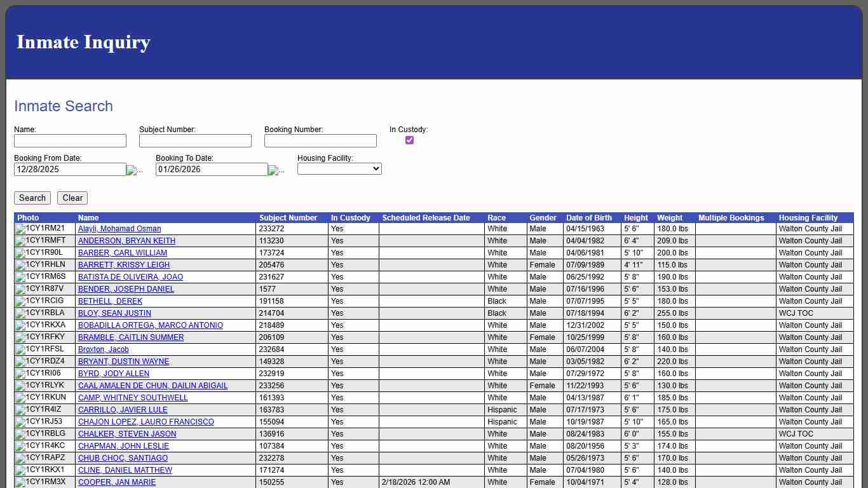
Task: Open the Booking To Date calendar picker
Action: pos(273,169)
